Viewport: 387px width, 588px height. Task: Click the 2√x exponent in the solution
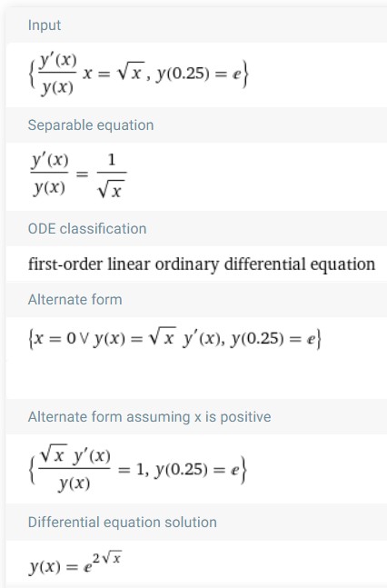click(x=107, y=558)
